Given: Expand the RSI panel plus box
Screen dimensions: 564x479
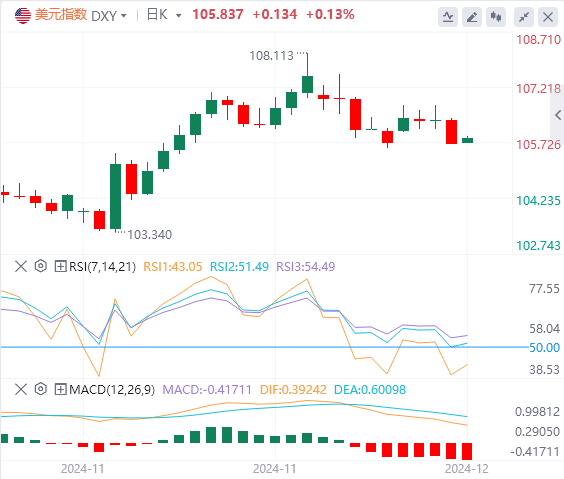Looking at the screenshot, I should 60,266.
